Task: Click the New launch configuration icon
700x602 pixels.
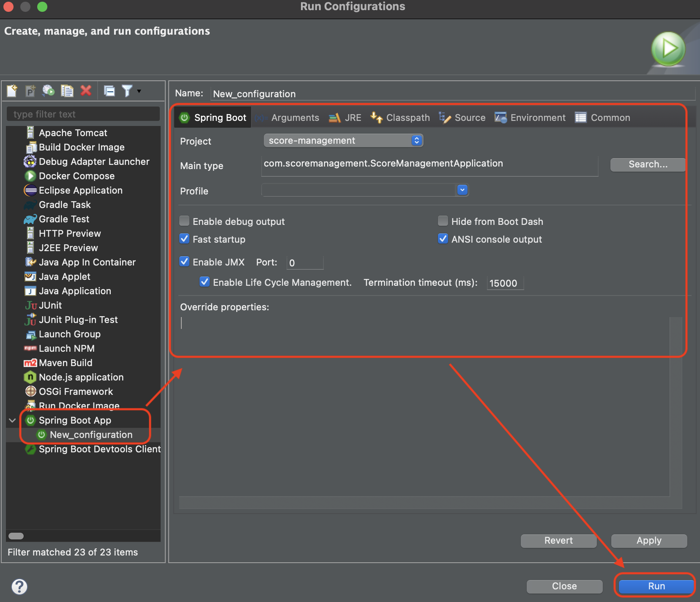Action: click(x=12, y=90)
